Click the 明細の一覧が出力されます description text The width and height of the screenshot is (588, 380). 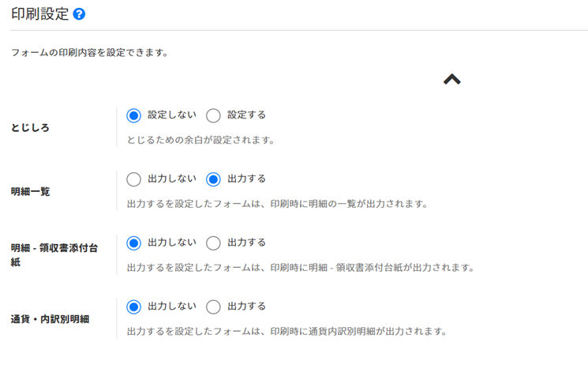coord(277,204)
